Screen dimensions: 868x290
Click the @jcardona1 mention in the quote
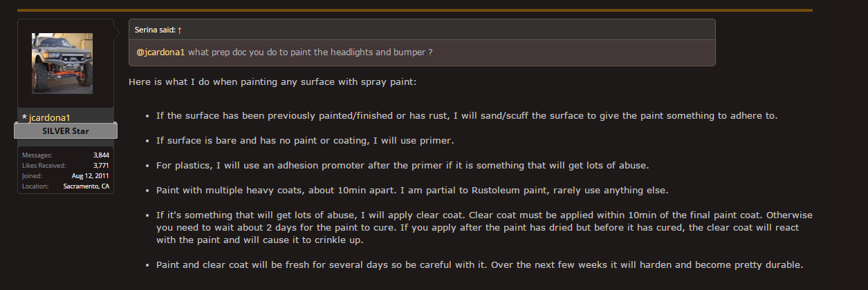click(x=160, y=52)
